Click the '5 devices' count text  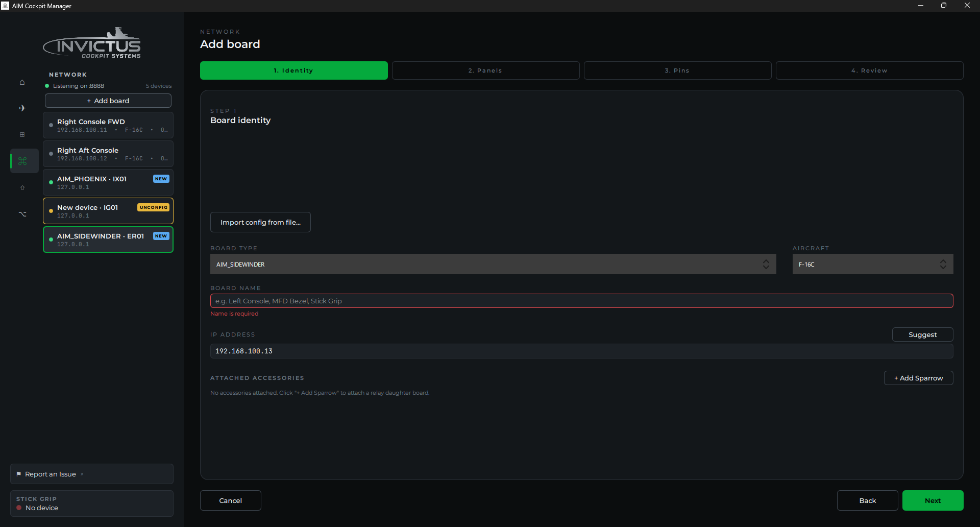(159, 86)
